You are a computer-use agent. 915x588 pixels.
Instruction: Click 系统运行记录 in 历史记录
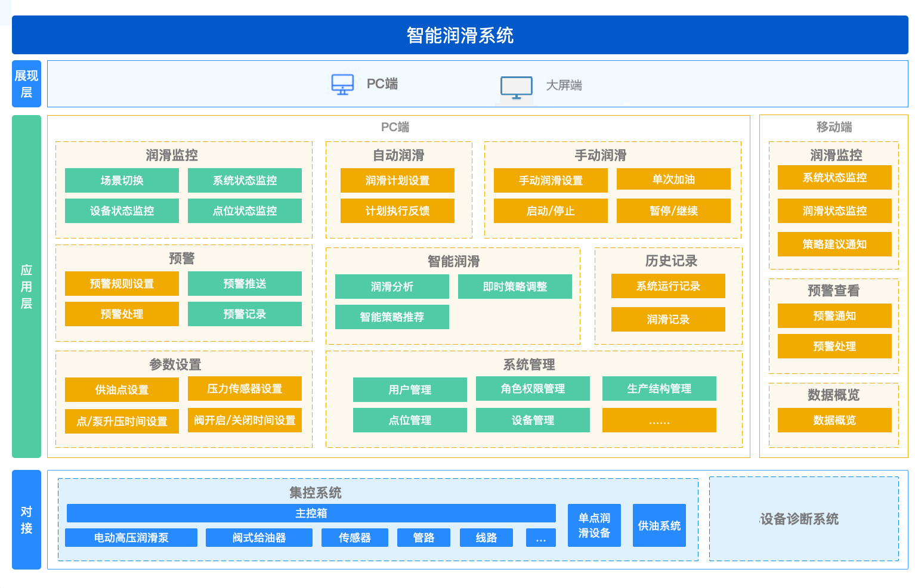pyautogui.click(x=668, y=286)
